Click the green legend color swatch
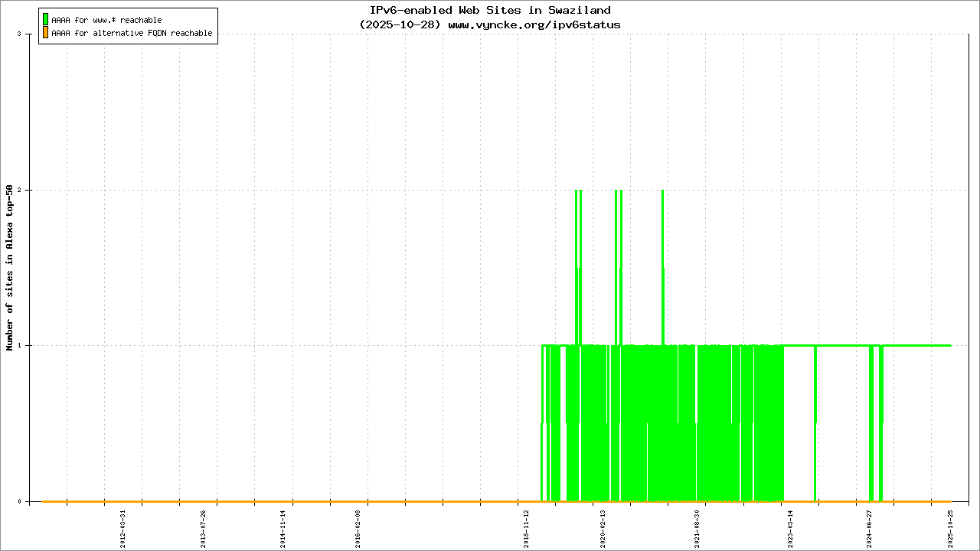 [46, 20]
